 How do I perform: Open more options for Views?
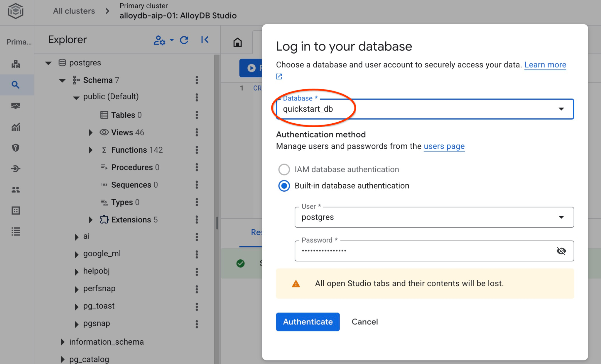(x=197, y=132)
